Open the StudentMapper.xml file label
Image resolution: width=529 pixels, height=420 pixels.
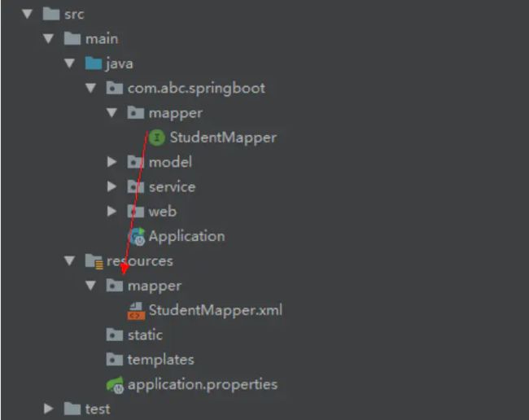216,310
